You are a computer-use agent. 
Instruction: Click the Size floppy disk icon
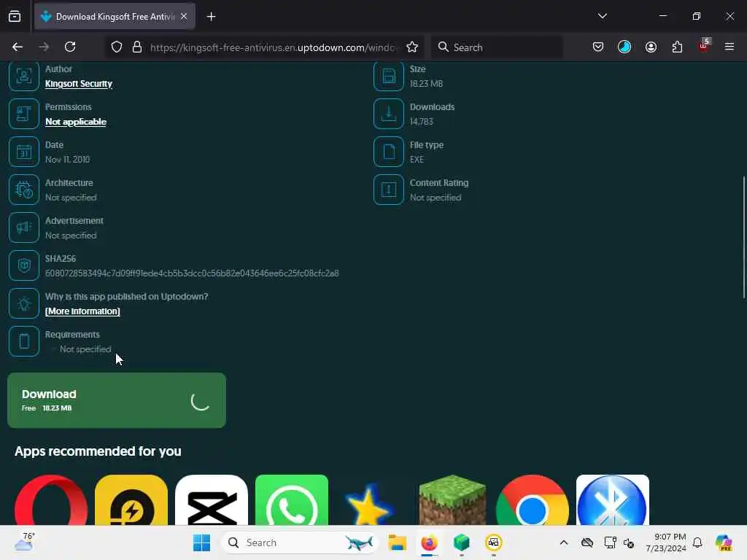click(389, 76)
